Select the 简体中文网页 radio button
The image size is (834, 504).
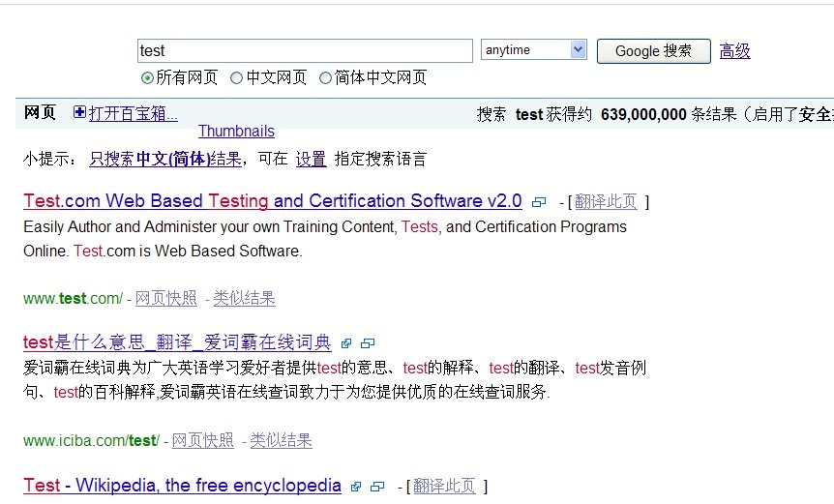coord(325,78)
